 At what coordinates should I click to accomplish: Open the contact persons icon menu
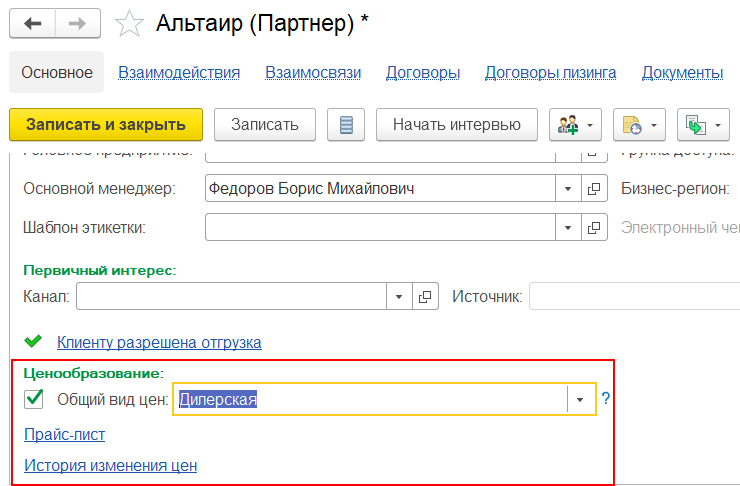[x=574, y=125]
